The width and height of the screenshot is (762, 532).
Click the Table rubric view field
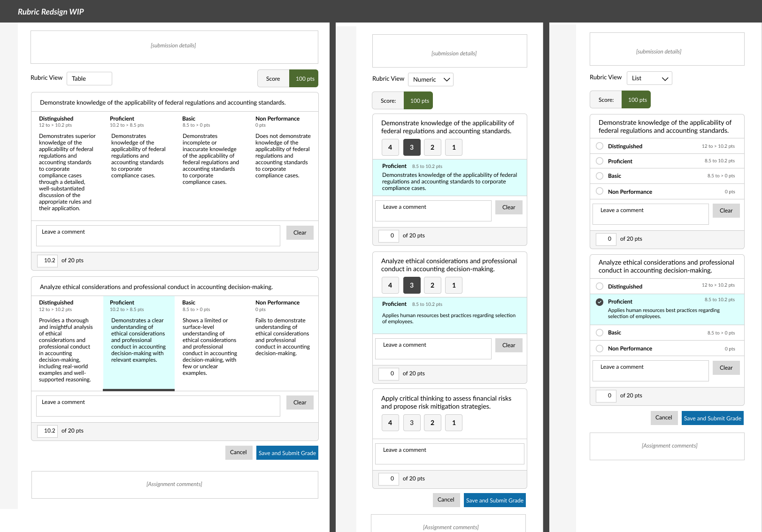(89, 78)
